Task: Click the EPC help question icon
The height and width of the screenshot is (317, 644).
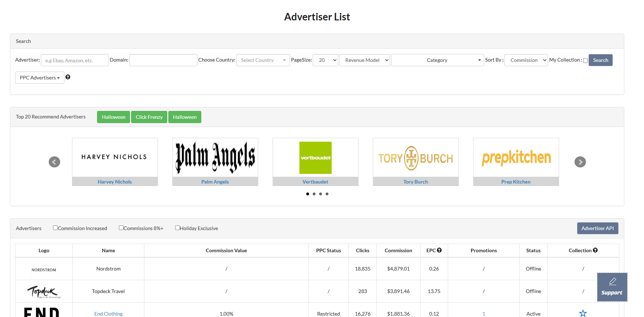Action: tap(439, 250)
